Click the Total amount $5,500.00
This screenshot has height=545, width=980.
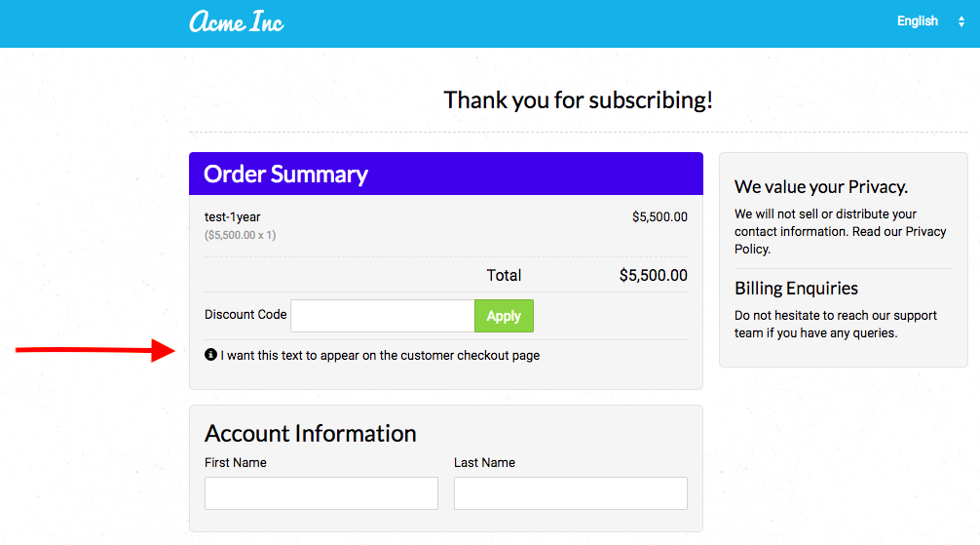coord(653,275)
